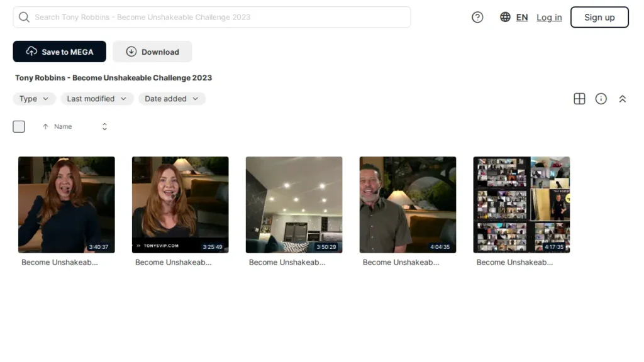Click the globe language icon
Viewport: 644px width, 362px height.
(x=505, y=17)
